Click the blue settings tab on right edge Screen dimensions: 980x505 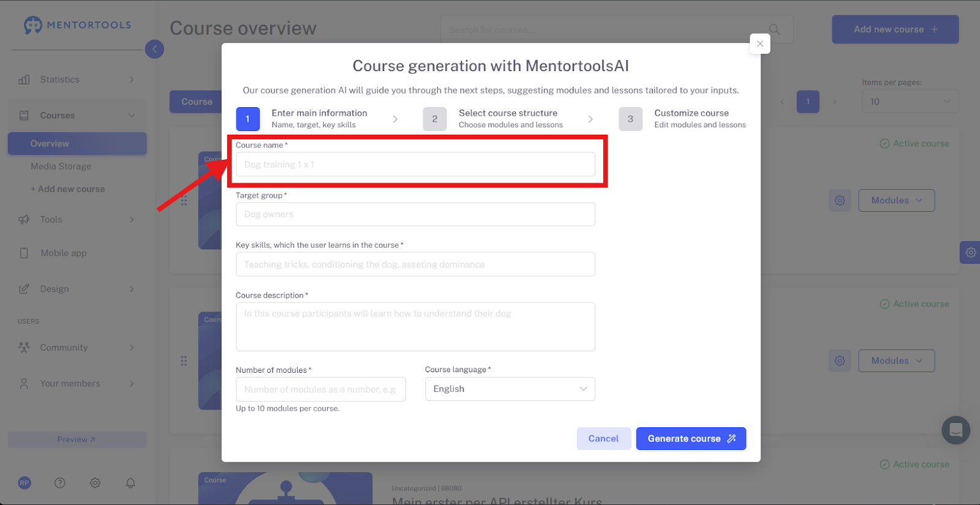970,252
